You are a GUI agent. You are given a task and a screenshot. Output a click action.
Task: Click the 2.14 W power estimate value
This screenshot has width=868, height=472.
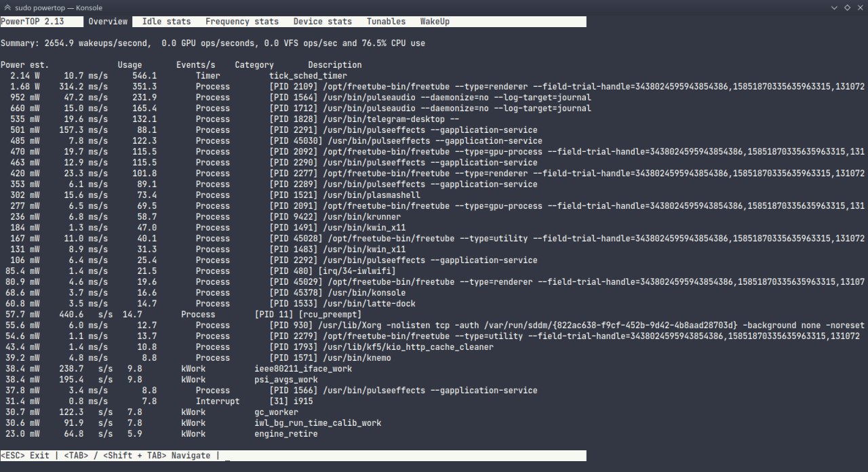pyautogui.click(x=24, y=76)
